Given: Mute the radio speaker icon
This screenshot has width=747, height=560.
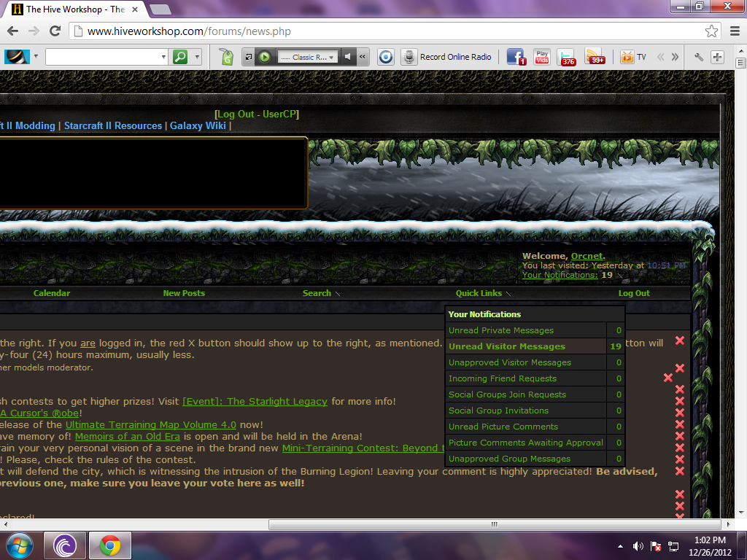Looking at the screenshot, I should point(348,57).
